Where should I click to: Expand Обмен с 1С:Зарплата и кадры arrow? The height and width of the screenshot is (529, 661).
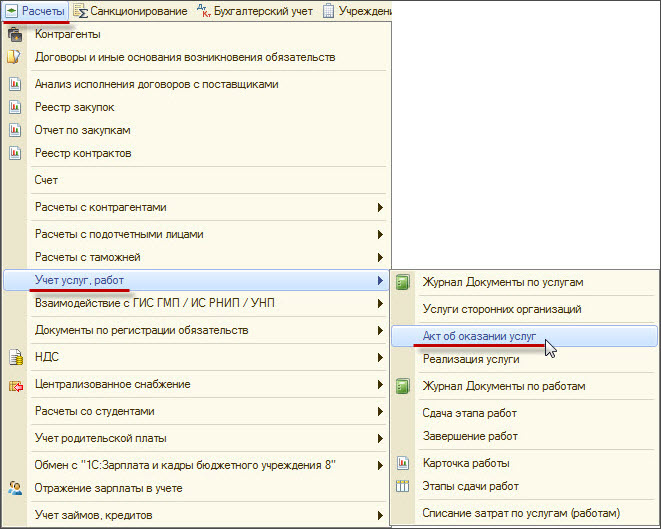(x=380, y=465)
